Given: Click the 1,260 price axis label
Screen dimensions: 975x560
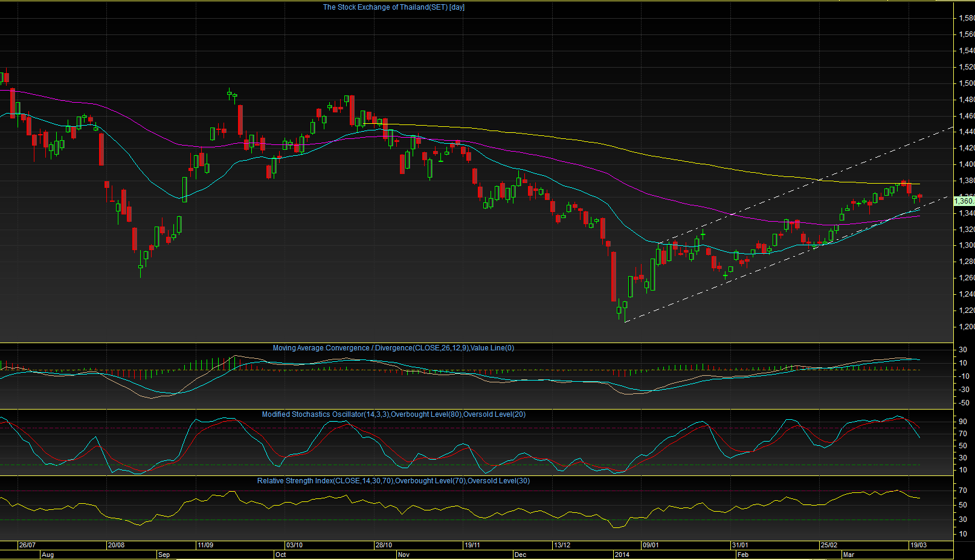Looking at the screenshot, I should [x=967, y=278].
